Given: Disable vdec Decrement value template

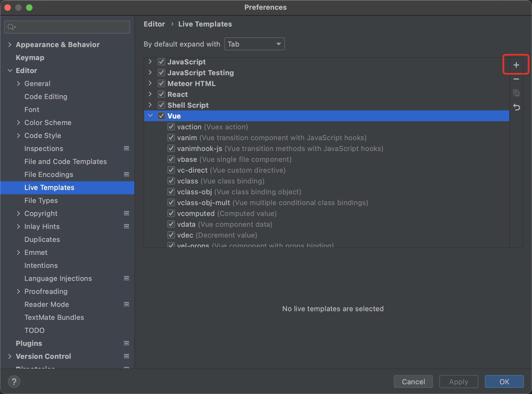Looking at the screenshot, I should [171, 235].
